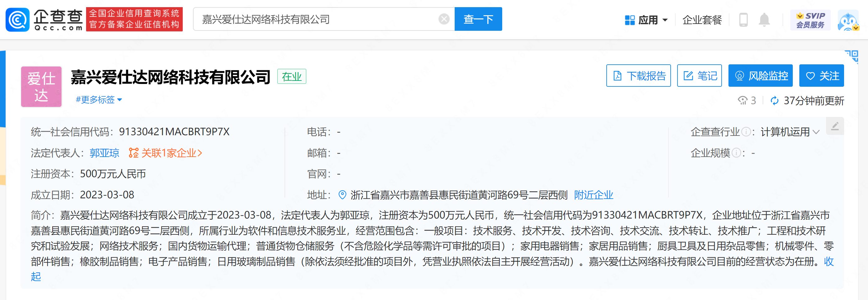Image resolution: width=868 pixels, height=300 pixels.
Task: Click info icon beside 企业规模
Action: point(737,153)
